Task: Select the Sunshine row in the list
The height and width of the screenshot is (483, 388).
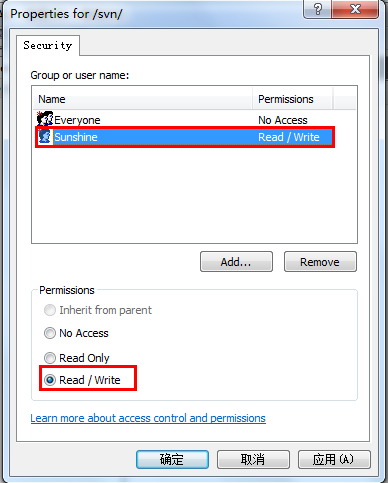Action: point(185,137)
